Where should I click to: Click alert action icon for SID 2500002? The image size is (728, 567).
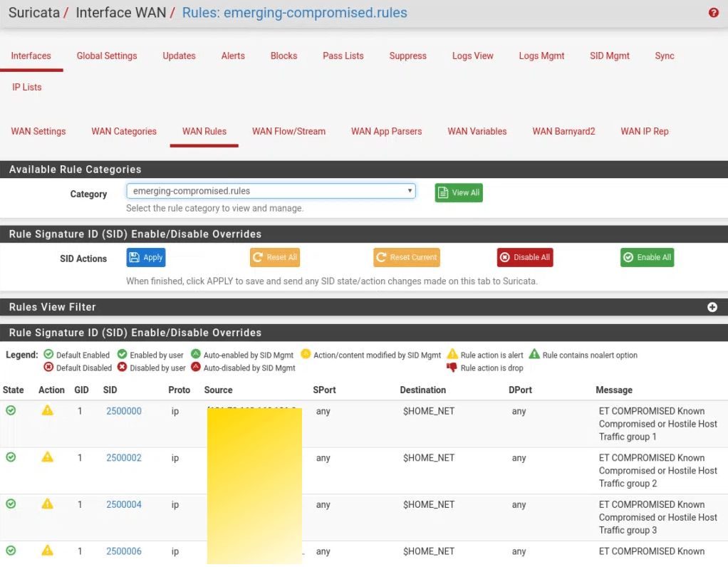pos(48,457)
